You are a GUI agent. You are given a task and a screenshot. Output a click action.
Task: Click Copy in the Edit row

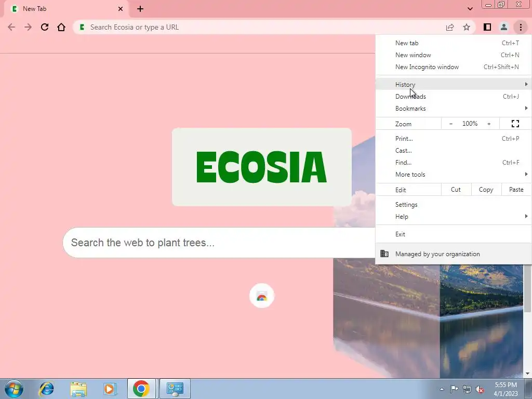486,190
